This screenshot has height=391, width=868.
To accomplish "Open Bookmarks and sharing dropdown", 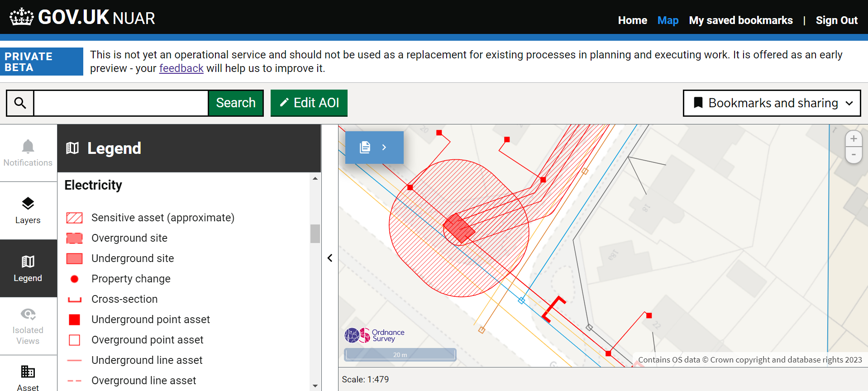I will click(772, 103).
